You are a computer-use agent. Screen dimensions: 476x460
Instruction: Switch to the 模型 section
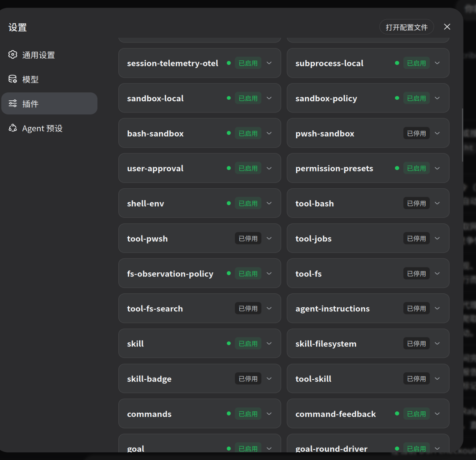(x=49, y=79)
